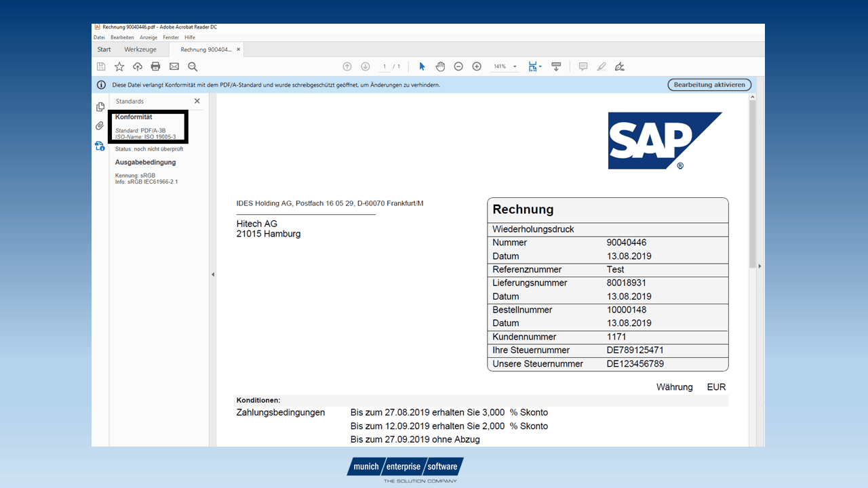The image size is (868, 488).
Task: Click the sign document icon
Action: point(619,66)
